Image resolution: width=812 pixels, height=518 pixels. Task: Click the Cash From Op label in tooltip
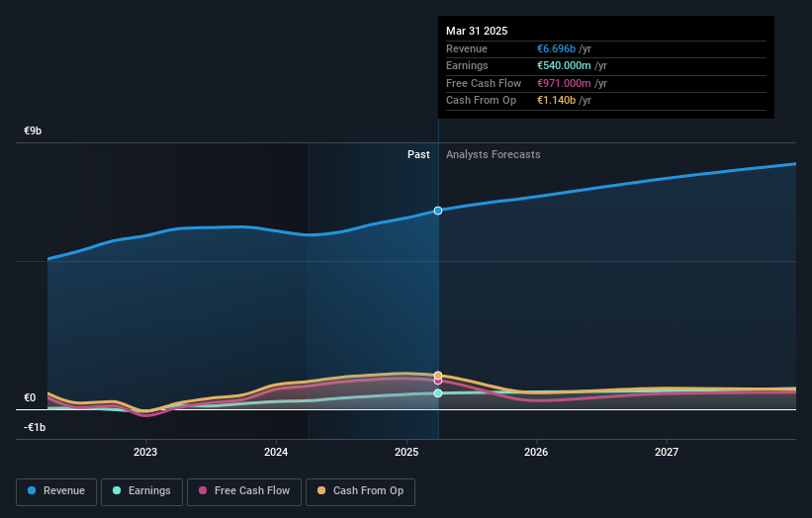click(481, 101)
